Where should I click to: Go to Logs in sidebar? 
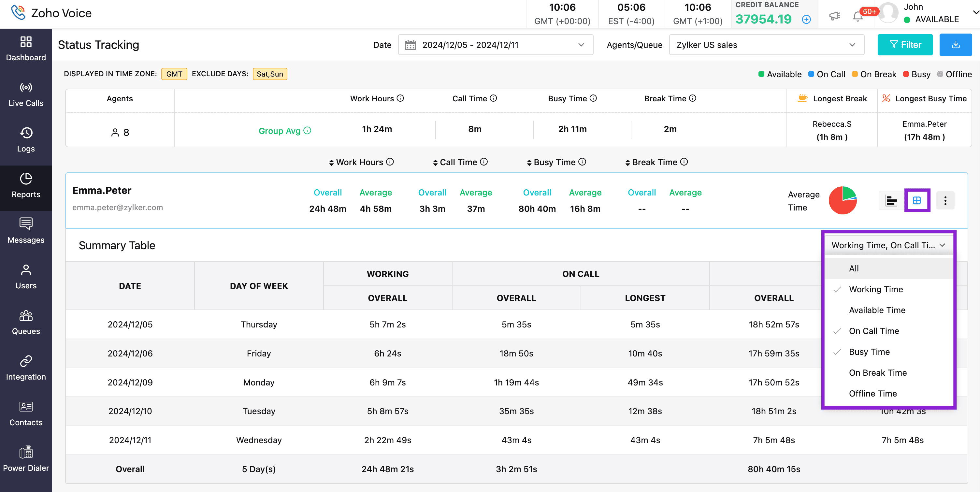(x=26, y=140)
